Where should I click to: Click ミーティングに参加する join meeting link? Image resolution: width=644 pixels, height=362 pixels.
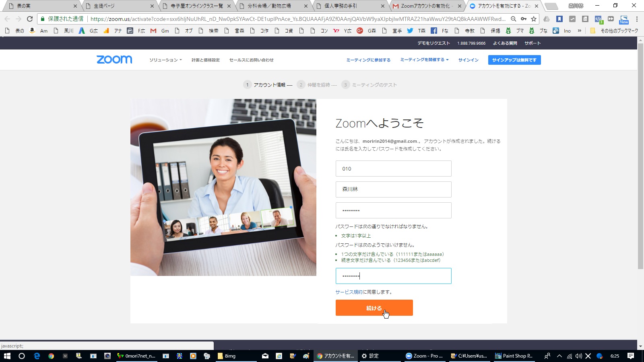pos(368,60)
